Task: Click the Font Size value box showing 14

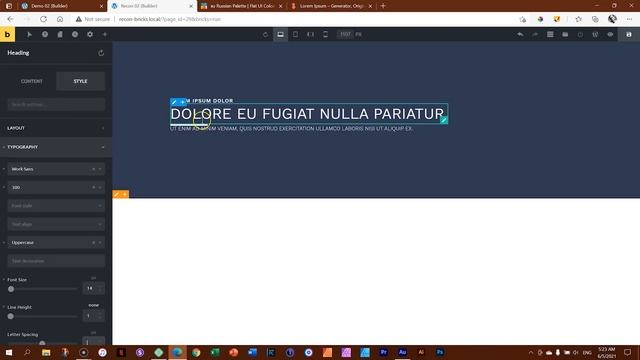Action: point(93,288)
